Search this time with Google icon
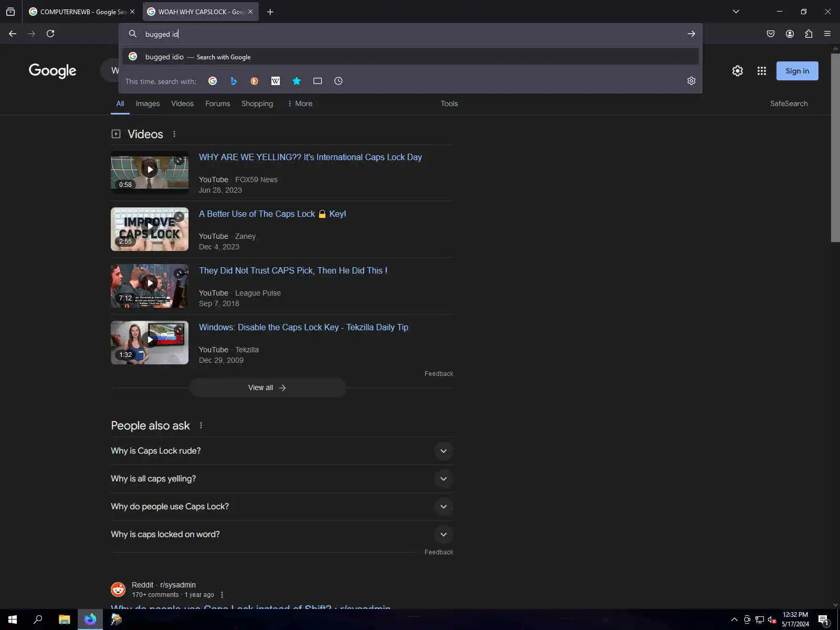Image resolution: width=840 pixels, height=630 pixels. pyautogui.click(x=213, y=81)
